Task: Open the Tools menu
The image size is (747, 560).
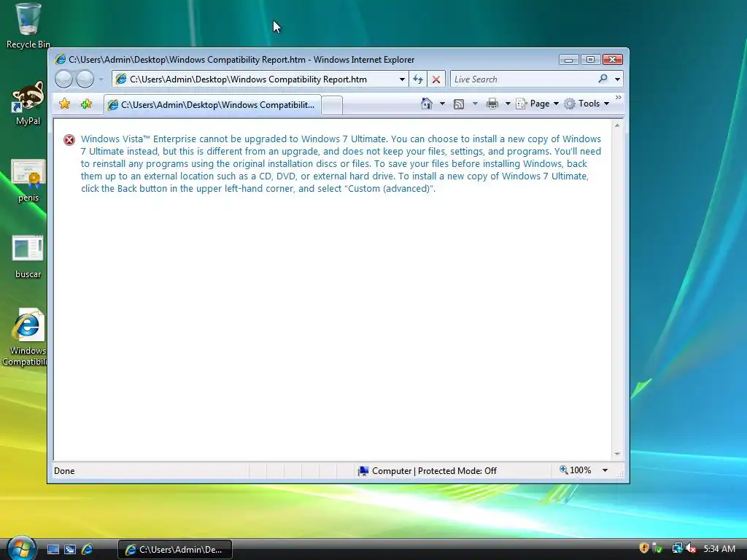Action: (x=587, y=104)
